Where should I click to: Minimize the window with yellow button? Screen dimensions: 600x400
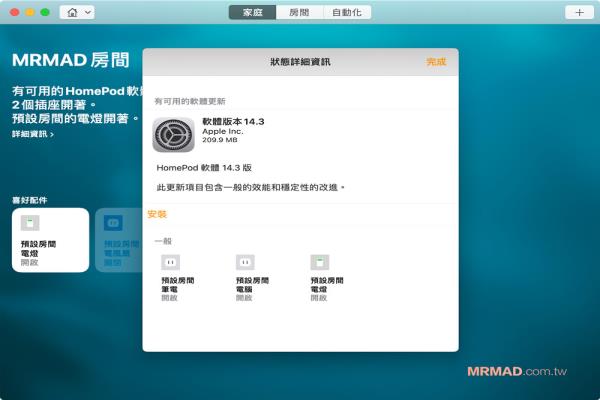tap(30, 12)
